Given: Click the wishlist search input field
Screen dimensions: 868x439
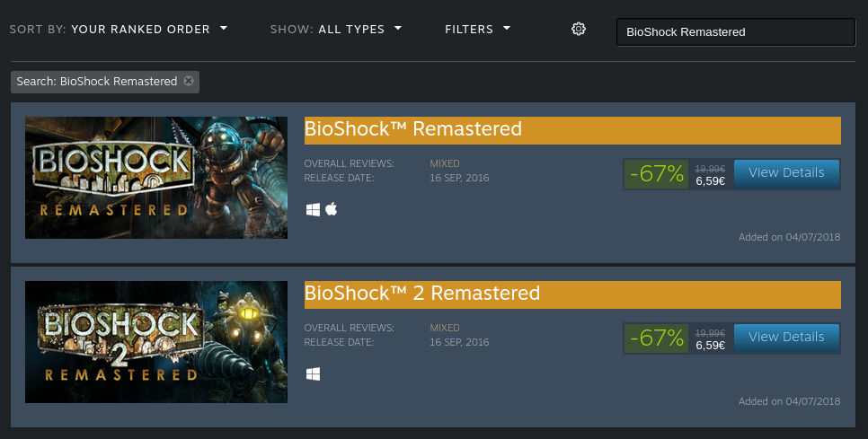Looking at the screenshot, I should 736,32.
